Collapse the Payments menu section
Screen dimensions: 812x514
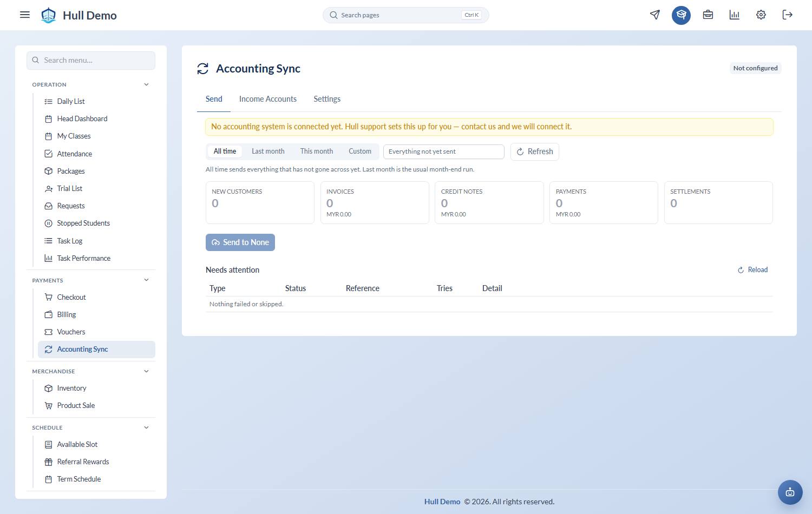pyautogui.click(x=146, y=280)
